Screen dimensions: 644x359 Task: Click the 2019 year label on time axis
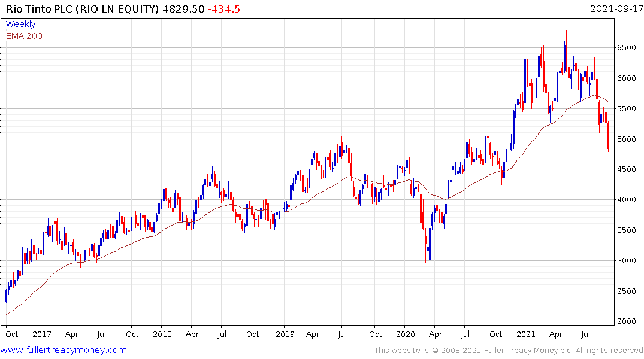click(x=285, y=334)
